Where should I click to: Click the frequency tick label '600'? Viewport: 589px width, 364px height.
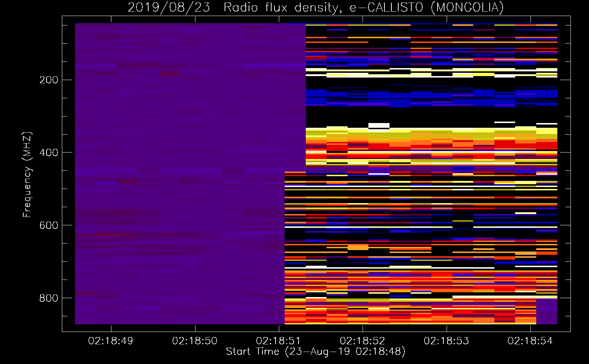tap(49, 226)
